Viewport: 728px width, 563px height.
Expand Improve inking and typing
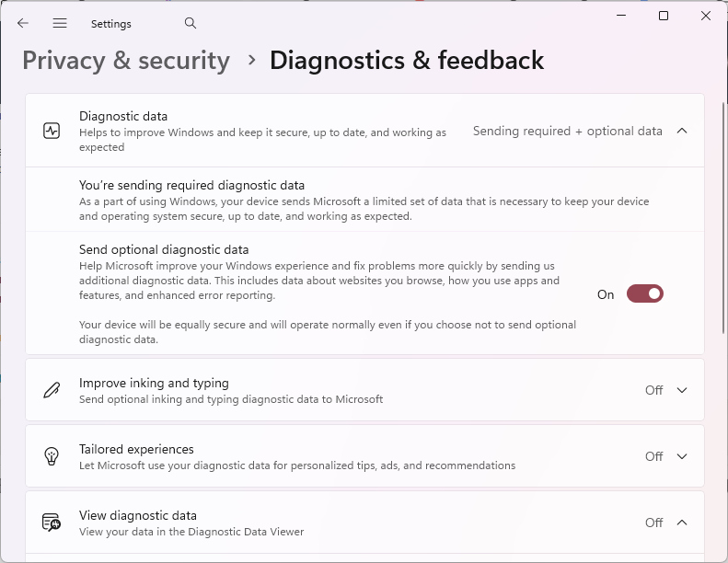pyautogui.click(x=682, y=390)
